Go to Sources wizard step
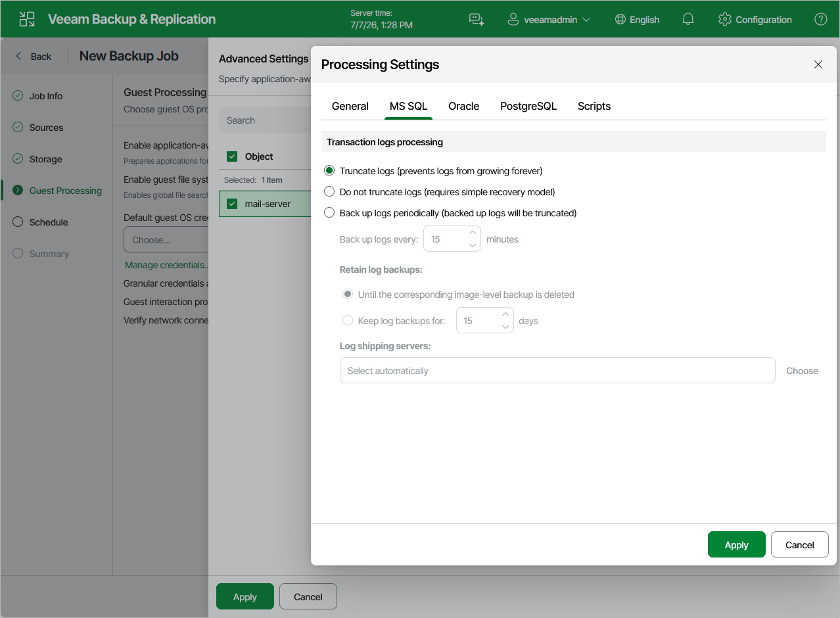The height and width of the screenshot is (618, 840). (47, 128)
